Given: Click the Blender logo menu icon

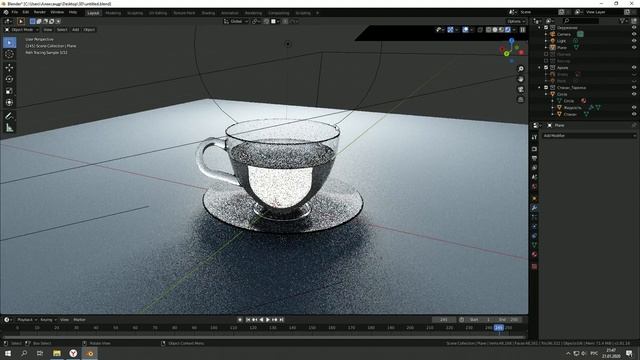Looking at the screenshot, I should click(x=6, y=12).
